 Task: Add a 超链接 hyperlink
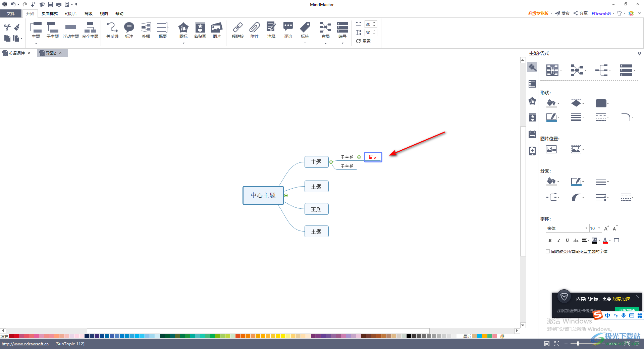pyautogui.click(x=238, y=31)
